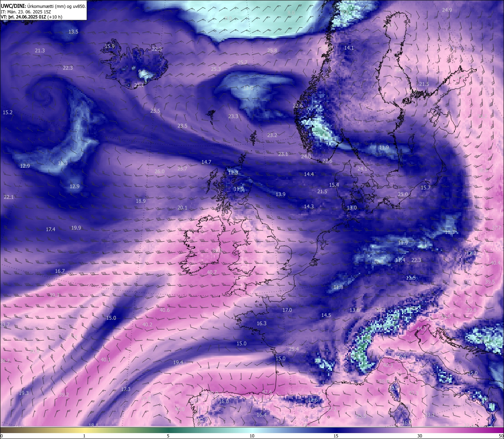Click the 20.1 value northwest of Ireland

[182, 208]
